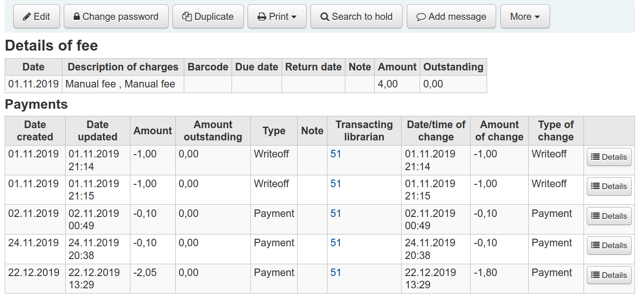Screen dimensions: 644x303
Task: Click Search to hold button
Action: [x=356, y=17]
